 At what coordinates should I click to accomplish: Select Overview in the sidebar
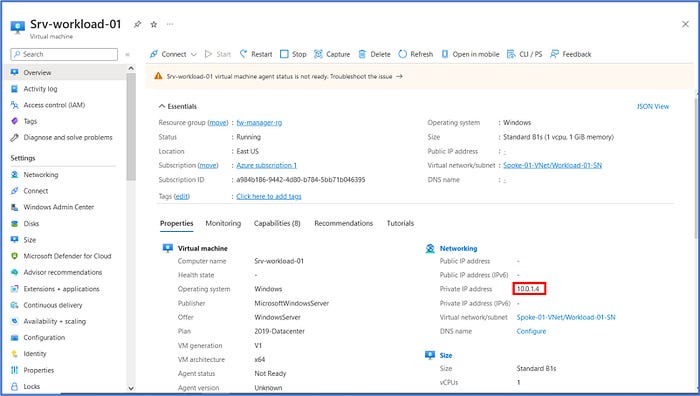(x=66, y=72)
